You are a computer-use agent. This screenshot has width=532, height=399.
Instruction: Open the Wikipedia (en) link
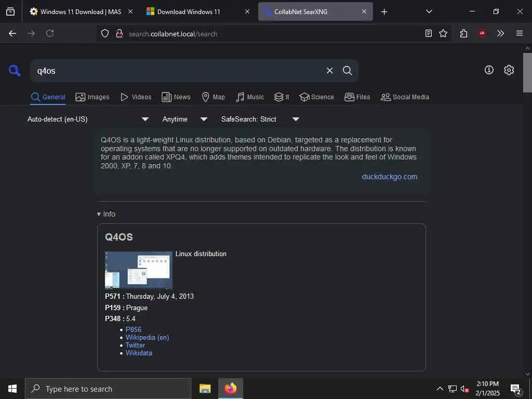(x=147, y=337)
